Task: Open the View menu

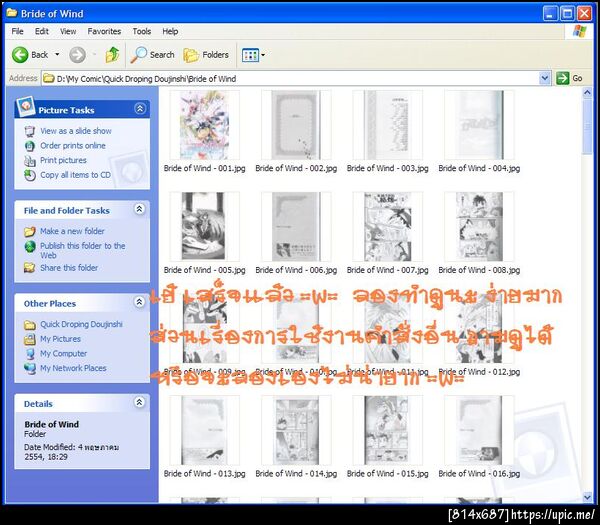Action: pos(68,31)
